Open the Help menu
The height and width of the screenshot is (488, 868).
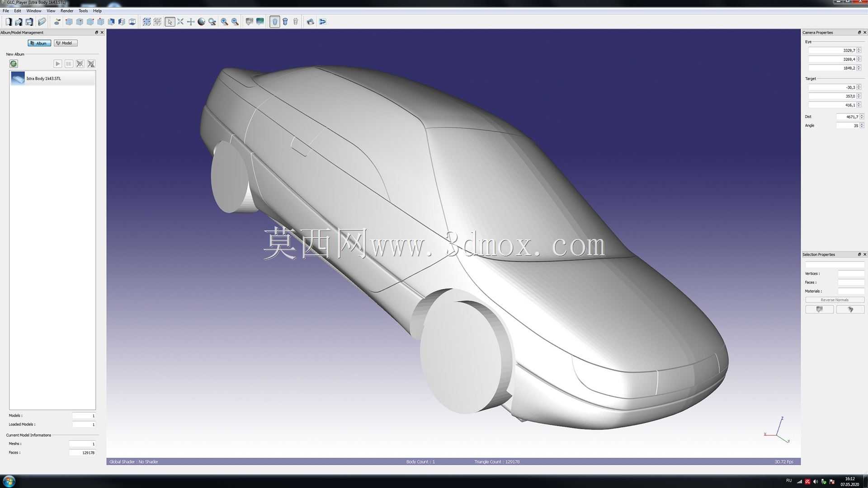[x=97, y=11]
